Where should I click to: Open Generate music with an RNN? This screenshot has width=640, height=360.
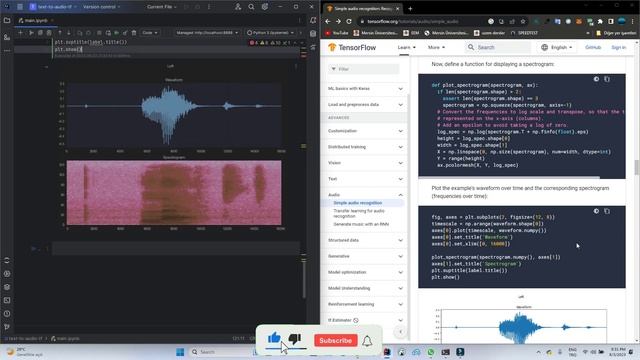(361, 224)
